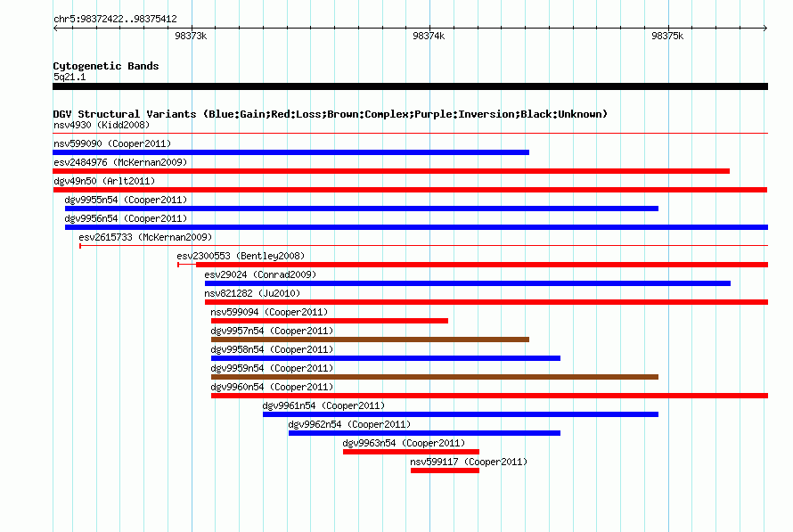Click the blue gain bar for nsv599090
Screen dimensions: 793x532
(x=290, y=152)
